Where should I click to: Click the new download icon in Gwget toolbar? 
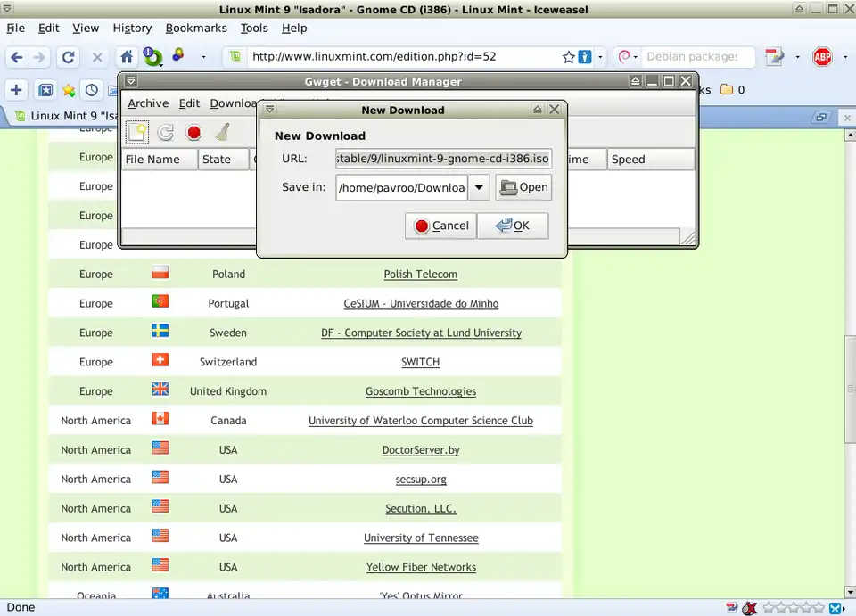(x=136, y=133)
